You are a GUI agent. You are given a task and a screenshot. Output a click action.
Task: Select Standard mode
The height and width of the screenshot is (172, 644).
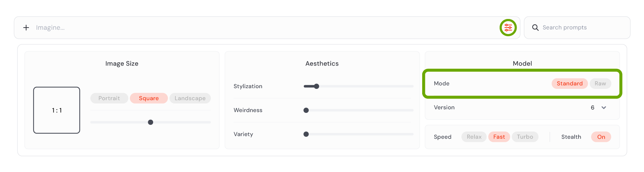point(570,83)
